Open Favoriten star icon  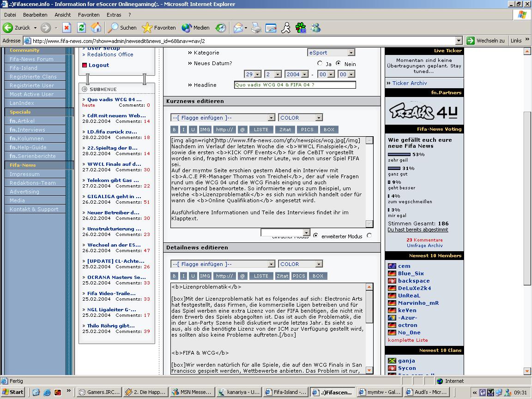(147, 28)
